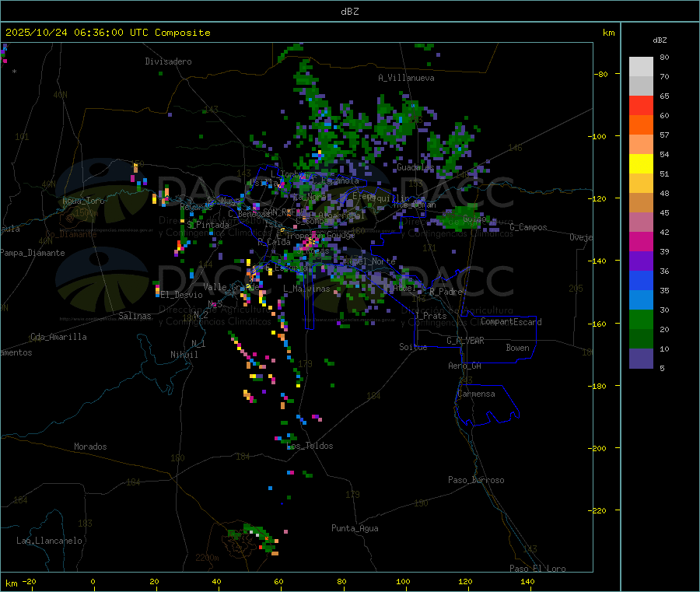Screen dimensions: 700x592
Task: Click the Guadales map label
Action: tap(415, 167)
